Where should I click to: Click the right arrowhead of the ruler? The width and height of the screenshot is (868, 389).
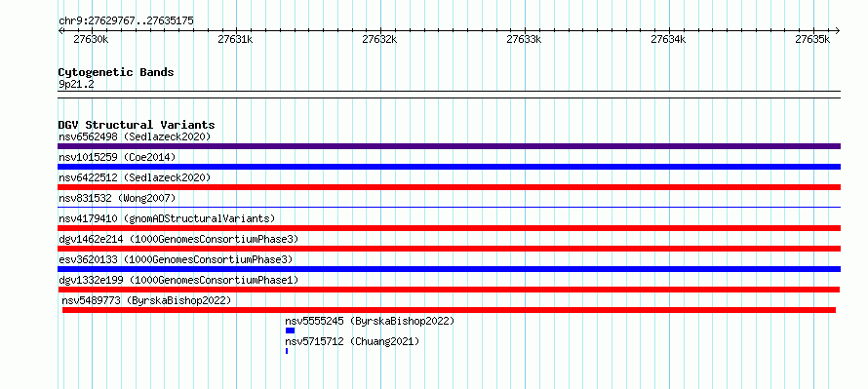[x=838, y=30]
